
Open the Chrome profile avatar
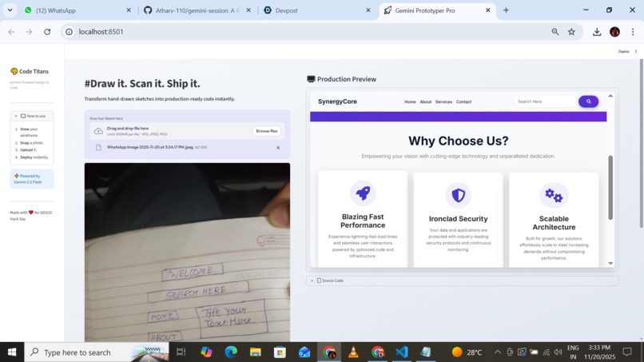coord(614,32)
